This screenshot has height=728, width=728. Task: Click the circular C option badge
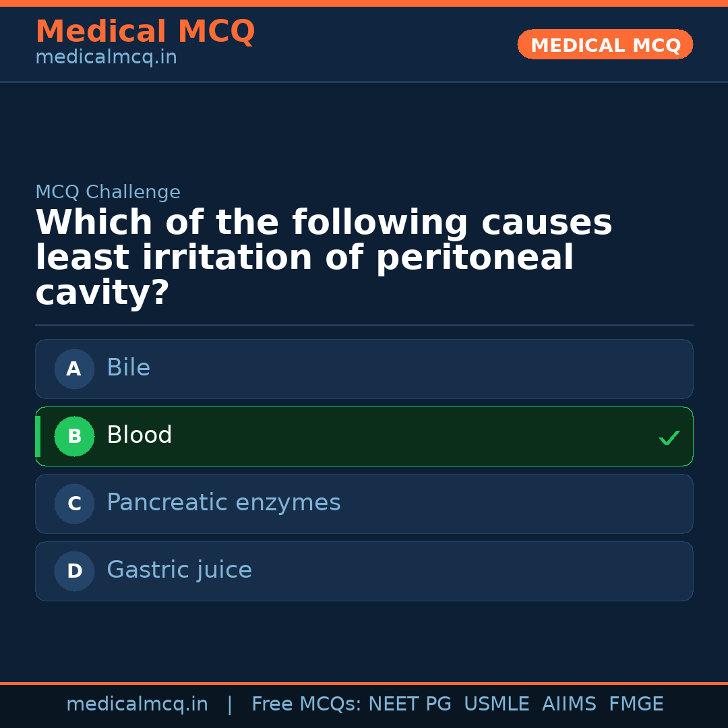pos(74,504)
